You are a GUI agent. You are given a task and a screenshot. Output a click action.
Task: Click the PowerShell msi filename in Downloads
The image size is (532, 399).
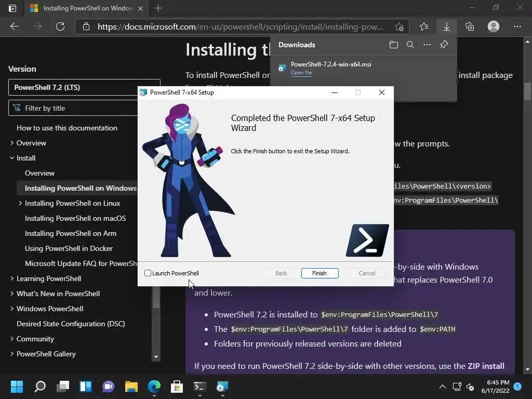point(331,64)
